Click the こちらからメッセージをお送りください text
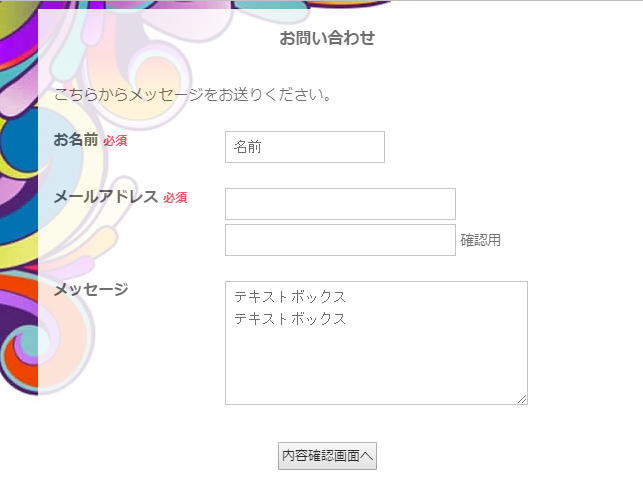This screenshot has width=643, height=478. pos(192,95)
